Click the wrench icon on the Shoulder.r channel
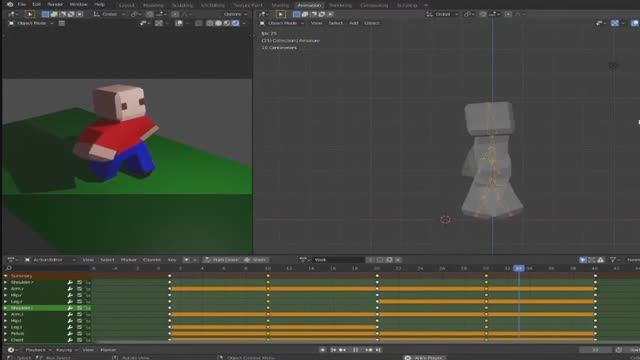This screenshot has width=640, height=360. tap(70, 282)
